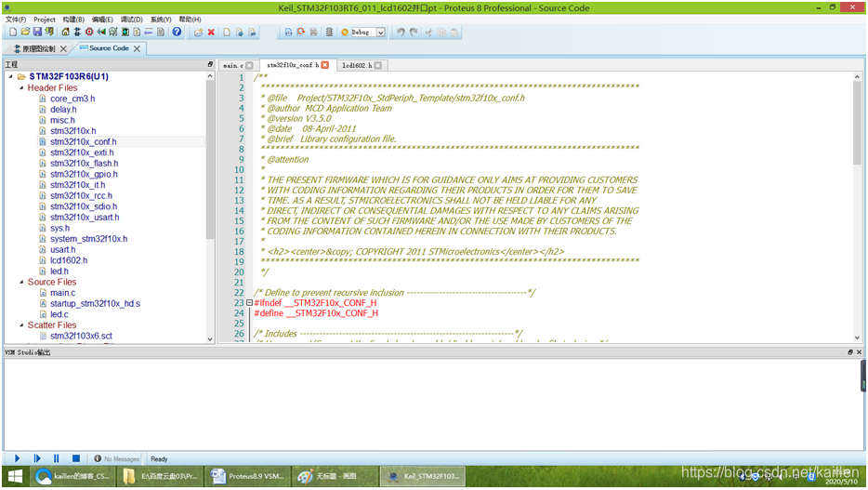Cut selection with scissors icon

tap(428, 33)
